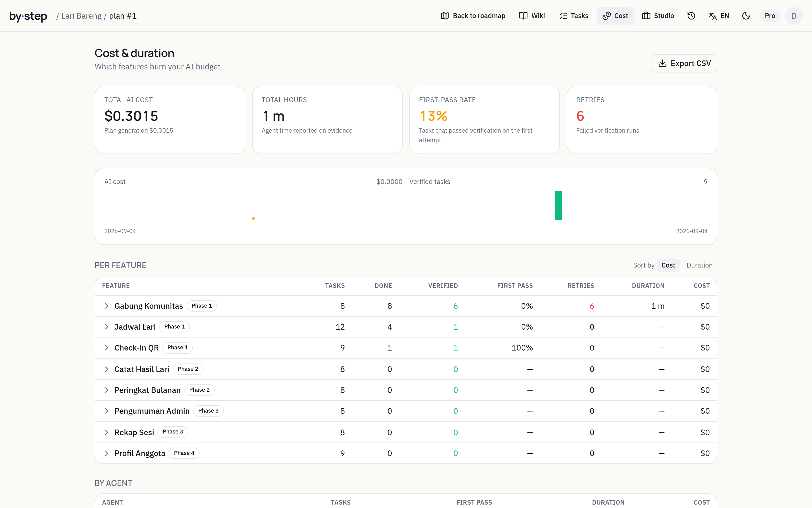812x508 pixels.
Task: Open the history clock icon
Action: (691, 16)
